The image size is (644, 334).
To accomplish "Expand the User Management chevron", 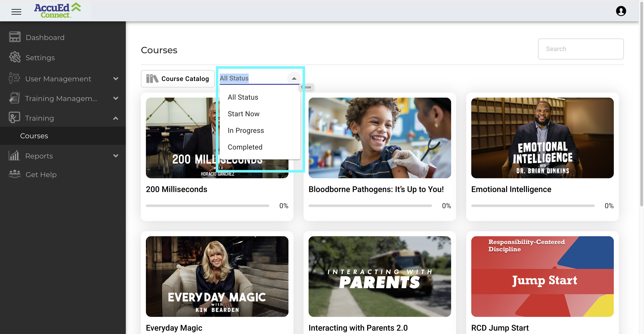I will 116,79.
